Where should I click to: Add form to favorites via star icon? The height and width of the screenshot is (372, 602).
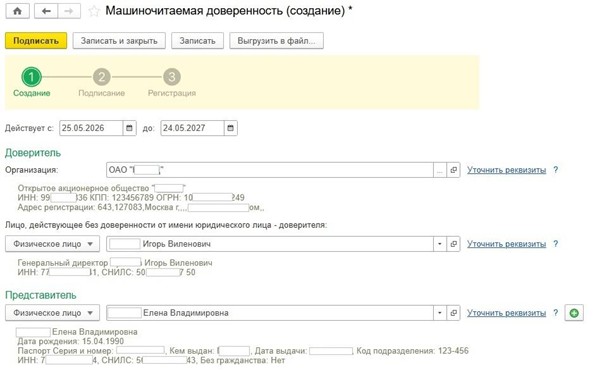[x=94, y=11]
